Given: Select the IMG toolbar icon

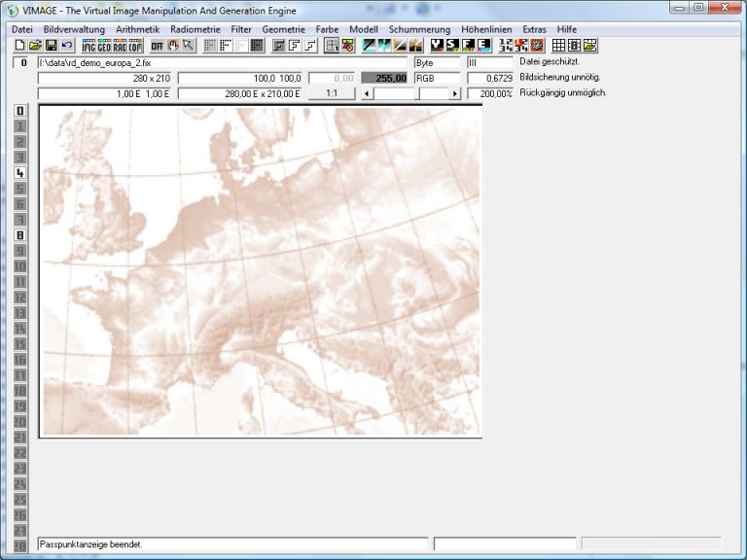Looking at the screenshot, I should 89,46.
